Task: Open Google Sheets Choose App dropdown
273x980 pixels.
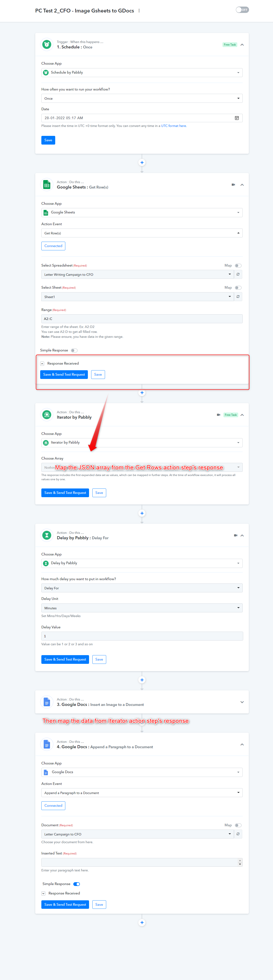Action: click(142, 213)
